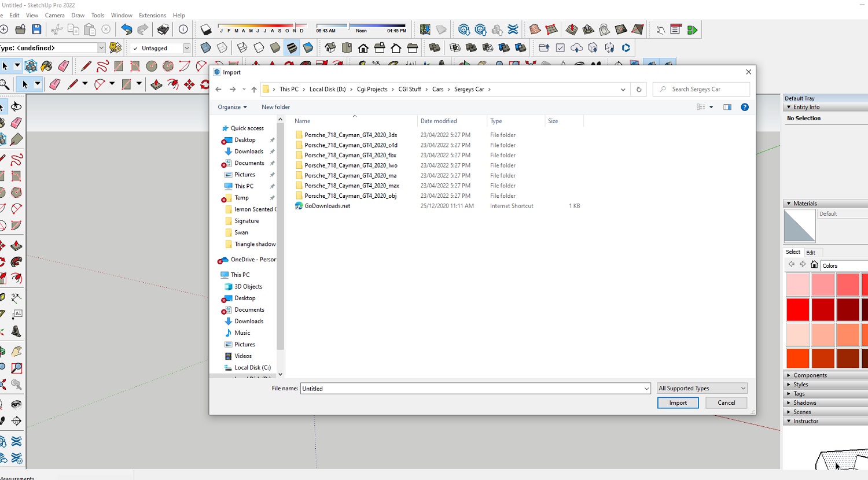
Task: Open the view options dropdown arrow
Action: click(x=711, y=107)
